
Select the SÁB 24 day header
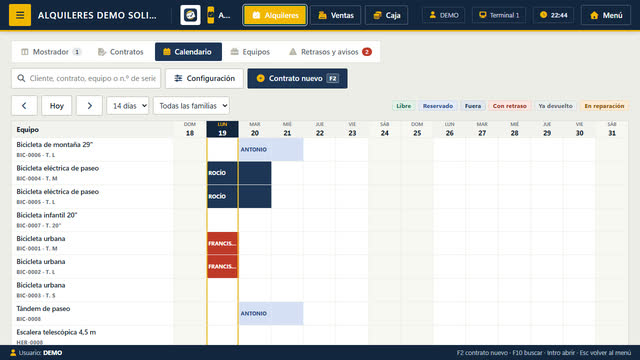coord(384,129)
